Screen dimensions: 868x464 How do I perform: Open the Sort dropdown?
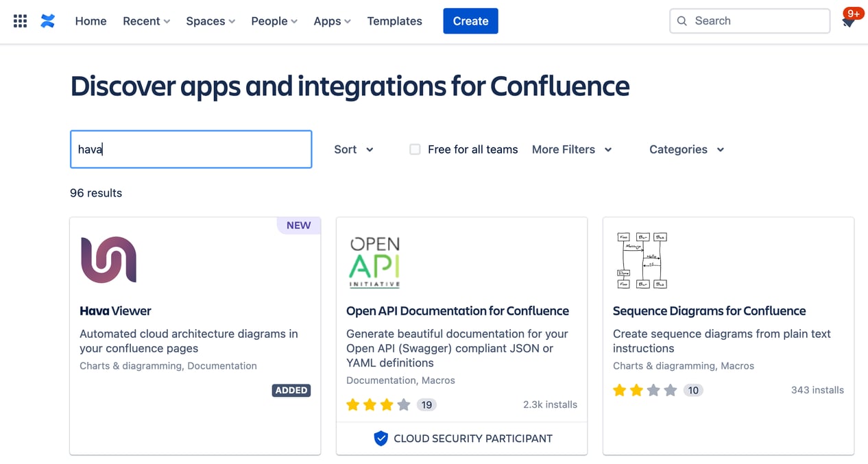click(353, 149)
